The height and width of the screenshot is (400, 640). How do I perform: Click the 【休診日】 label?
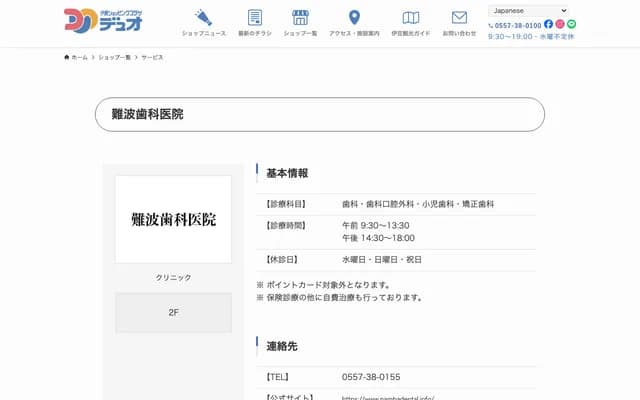point(282,260)
